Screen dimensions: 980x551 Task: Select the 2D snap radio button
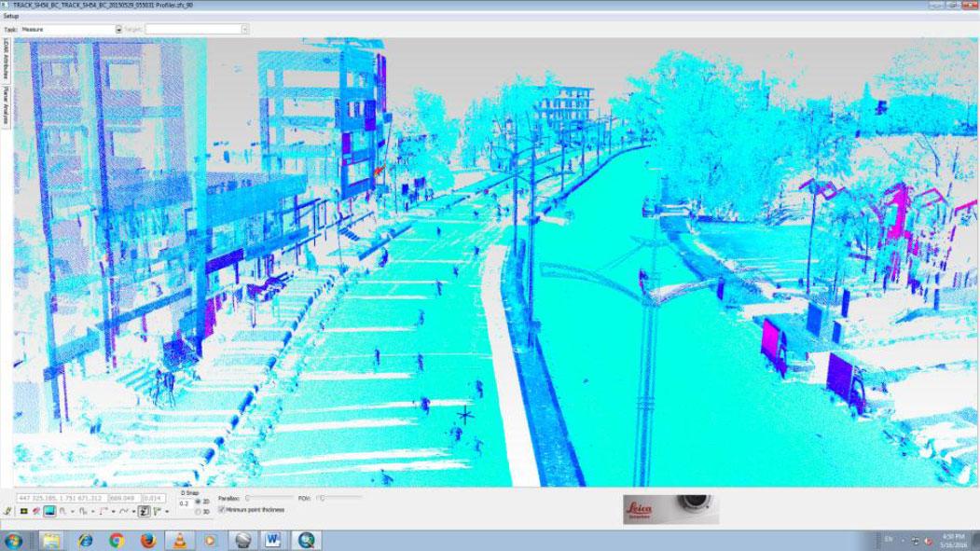pyautogui.click(x=197, y=501)
